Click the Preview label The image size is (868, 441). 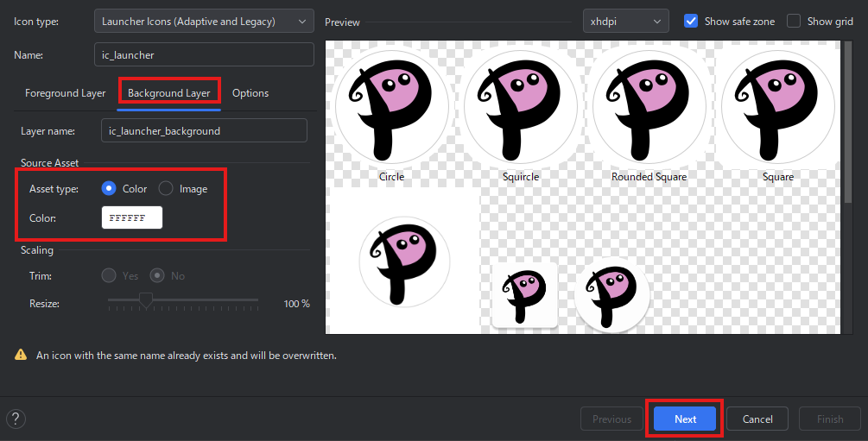(342, 22)
